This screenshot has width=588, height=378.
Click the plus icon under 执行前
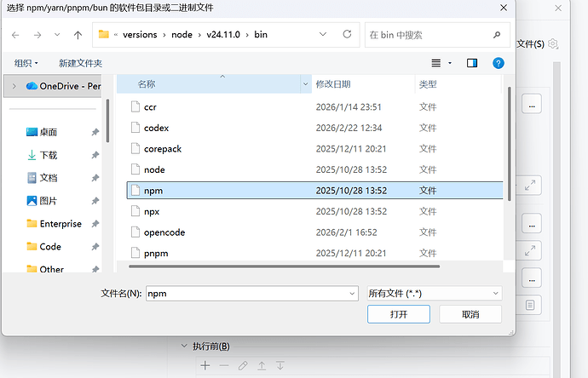(205, 365)
